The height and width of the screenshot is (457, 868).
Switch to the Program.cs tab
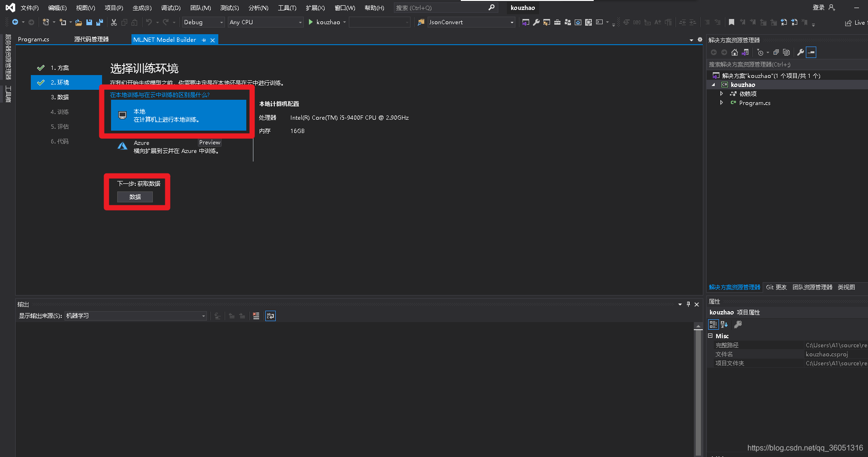pyautogui.click(x=34, y=39)
